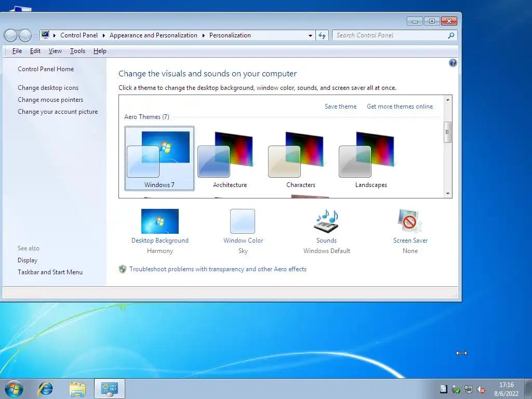Open the address bar history dropdown

[310, 35]
